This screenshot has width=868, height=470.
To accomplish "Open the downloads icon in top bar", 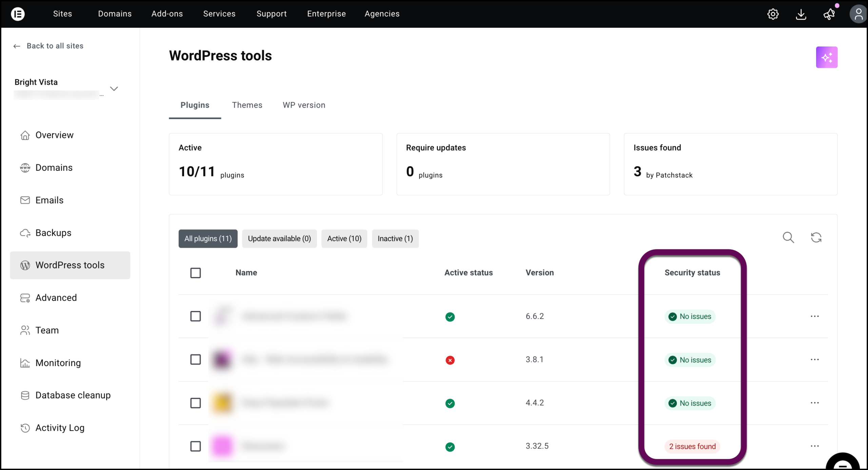I will click(x=801, y=14).
